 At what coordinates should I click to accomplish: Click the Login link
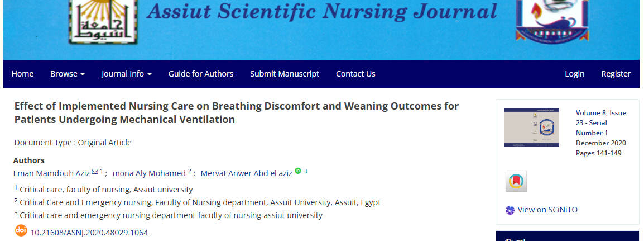[575, 74]
